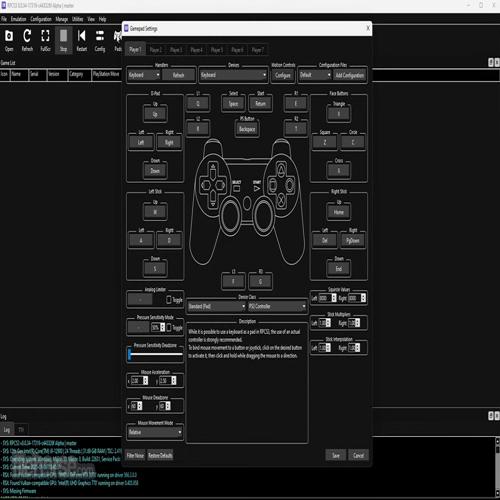This screenshot has width=500, height=500.
Task: Open the Handlers Keyboard dropdown
Action: [144, 75]
